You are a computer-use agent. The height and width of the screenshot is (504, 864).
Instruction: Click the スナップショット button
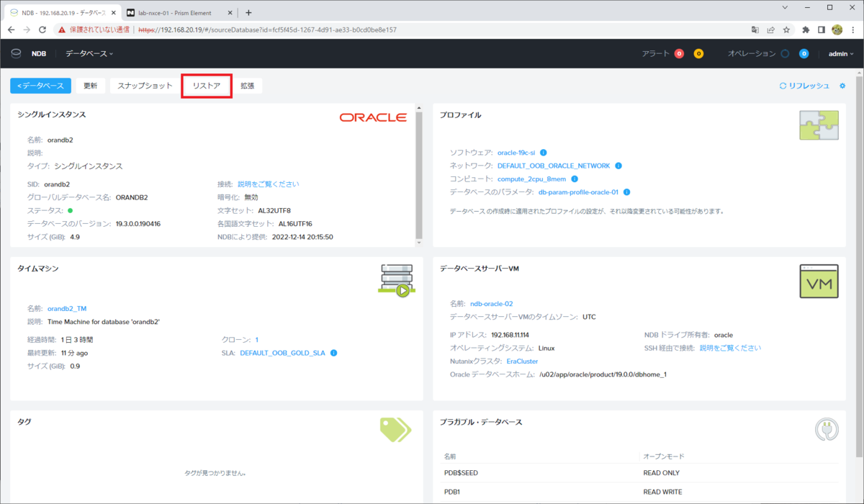[145, 86]
